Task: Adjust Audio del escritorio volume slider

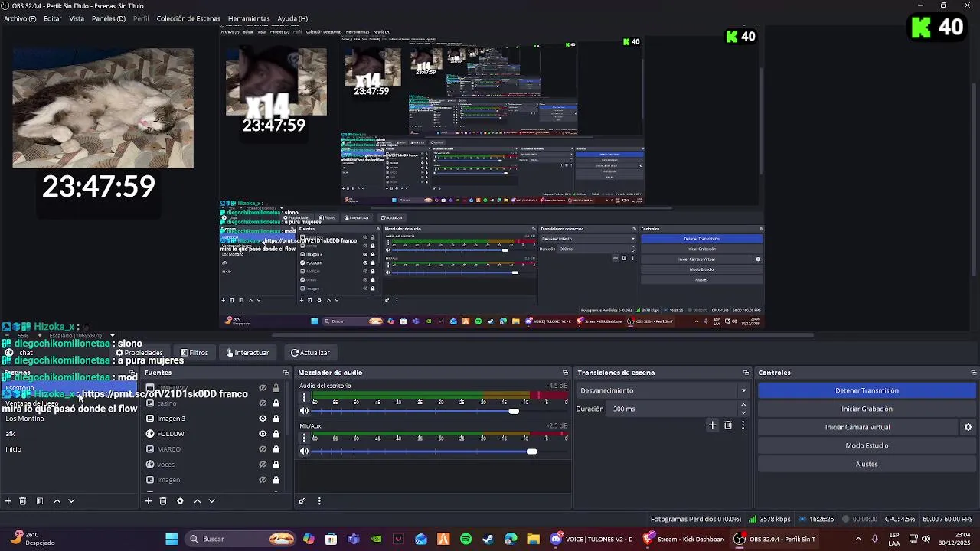Action: tap(514, 411)
